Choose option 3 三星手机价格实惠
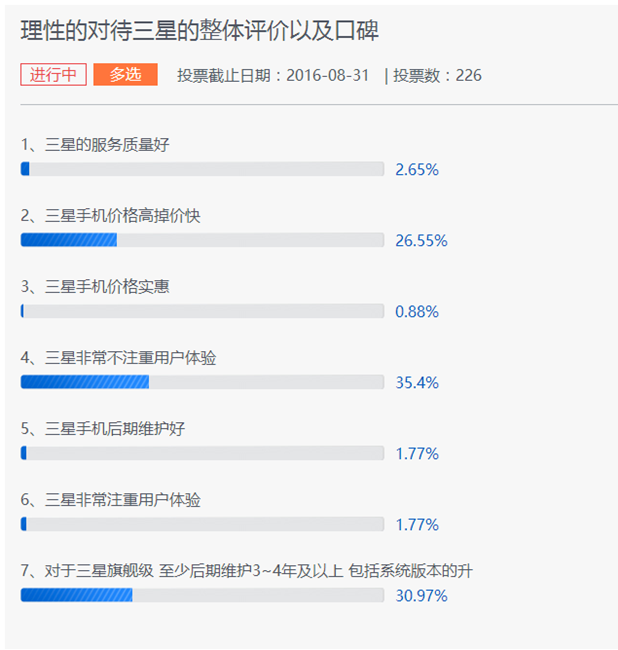This screenshot has height=650, width=618. click(x=96, y=287)
